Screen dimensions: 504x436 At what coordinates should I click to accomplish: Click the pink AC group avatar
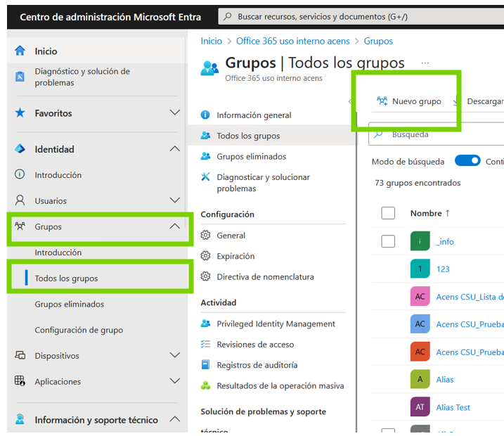420,296
